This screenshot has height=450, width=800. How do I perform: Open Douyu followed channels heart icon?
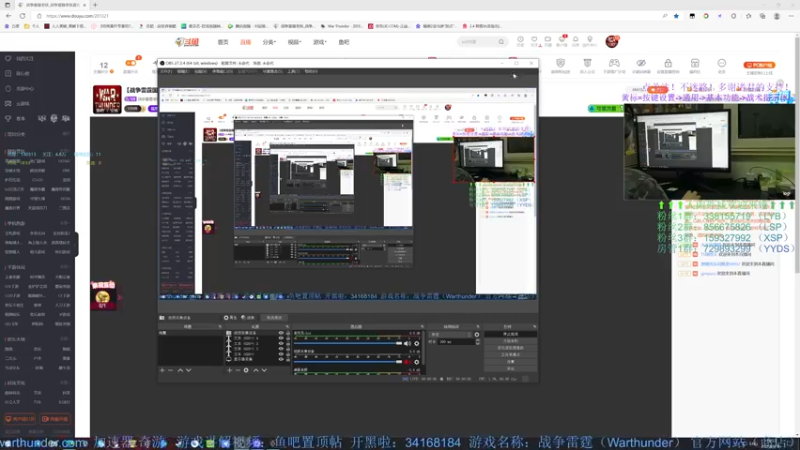pyautogui.click(x=534, y=39)
